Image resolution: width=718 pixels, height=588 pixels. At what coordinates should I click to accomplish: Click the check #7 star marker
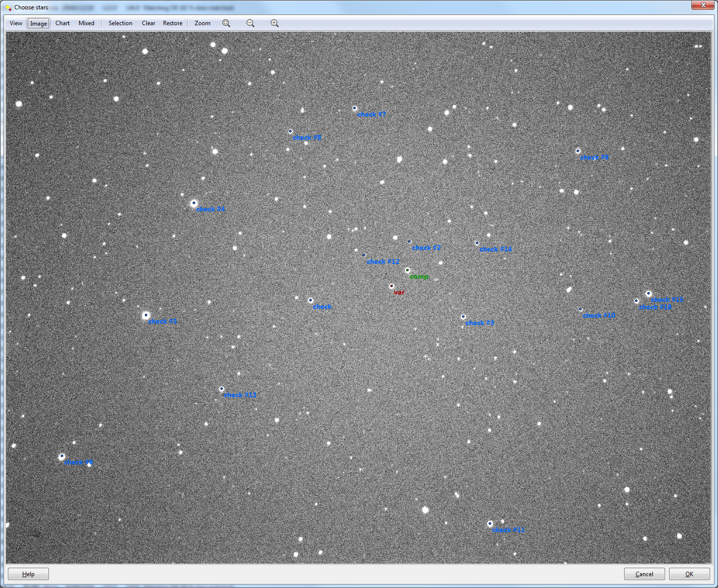tap(354, 108)
